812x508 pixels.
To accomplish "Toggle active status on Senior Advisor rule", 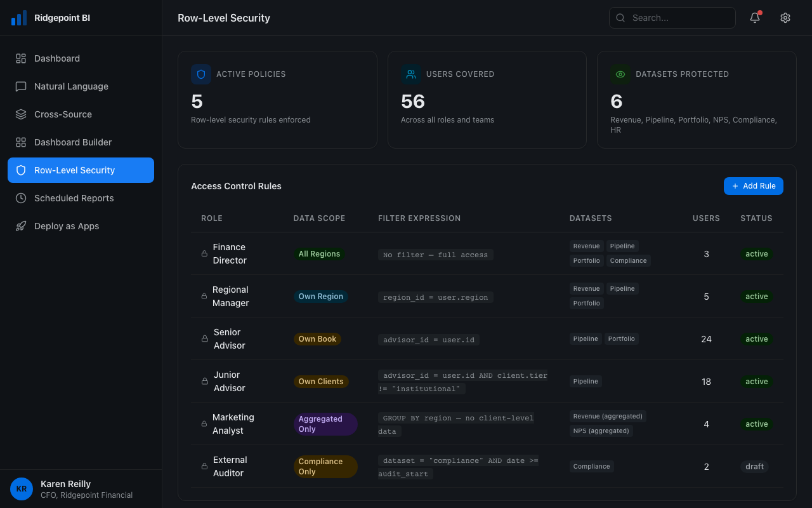I will point(756,338).
